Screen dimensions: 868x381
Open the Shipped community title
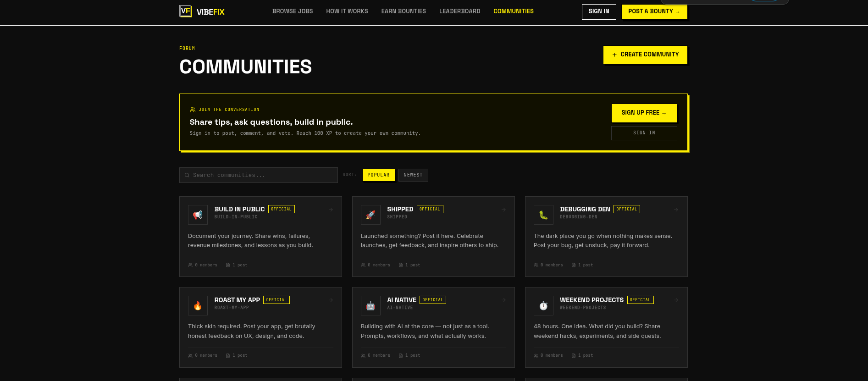(x=400, y=209)
